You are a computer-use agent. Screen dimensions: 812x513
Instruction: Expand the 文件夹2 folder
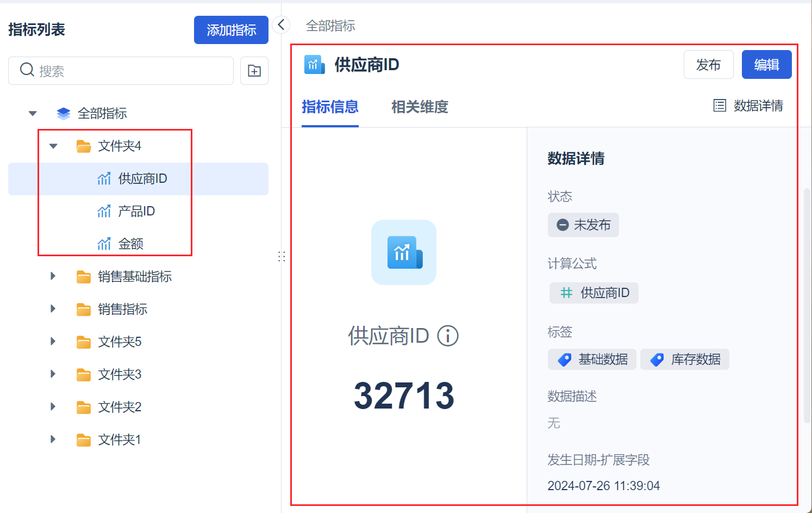(x=53, y=407)
